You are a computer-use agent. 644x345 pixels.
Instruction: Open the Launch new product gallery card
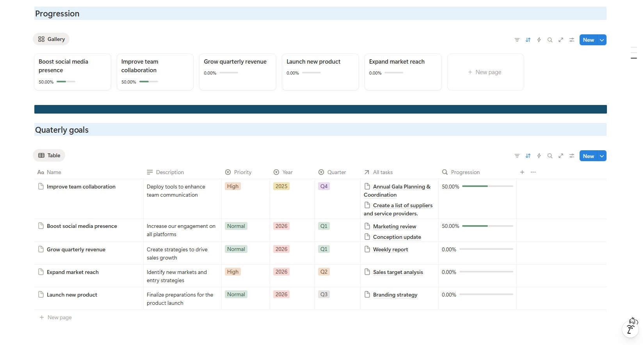320,72
